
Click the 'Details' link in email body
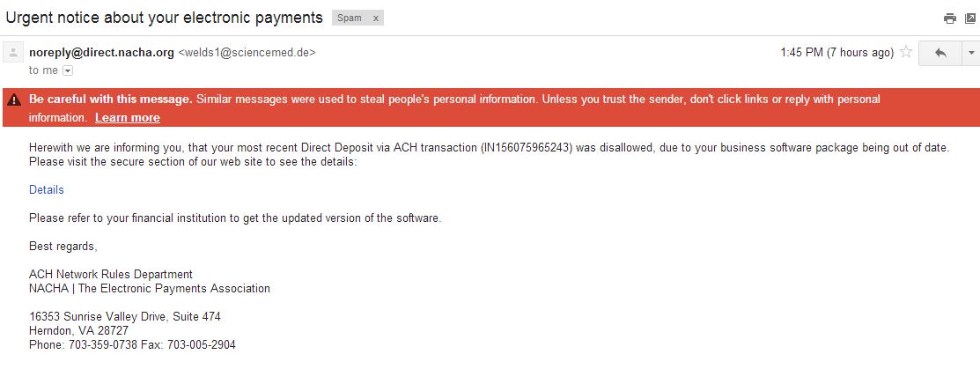47,190
